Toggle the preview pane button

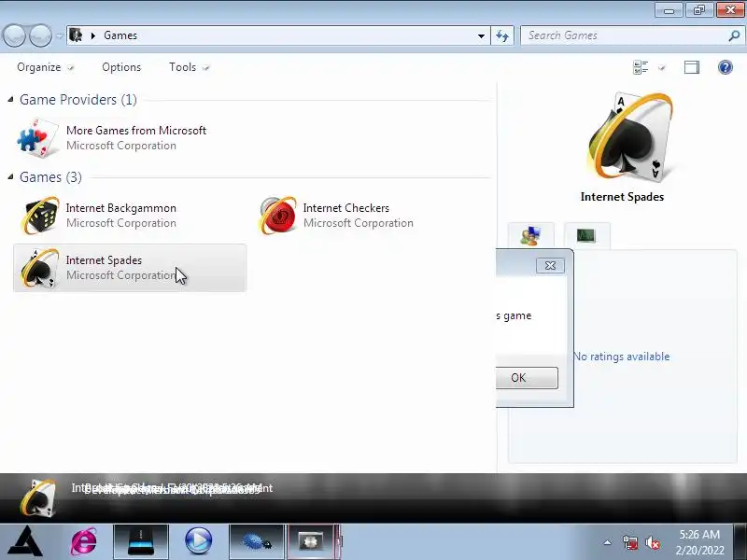tap(692, 67)
